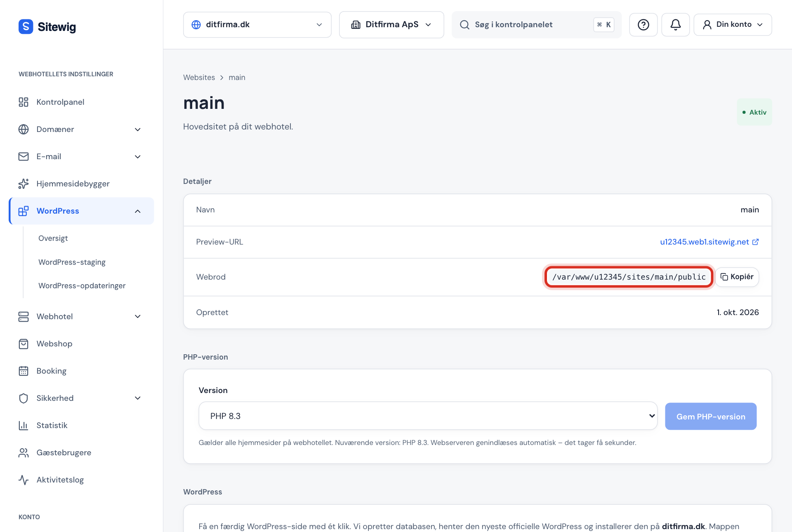The image size is (792, 532).
Task: Click Websites breadcrumb link
Action: 199,78
